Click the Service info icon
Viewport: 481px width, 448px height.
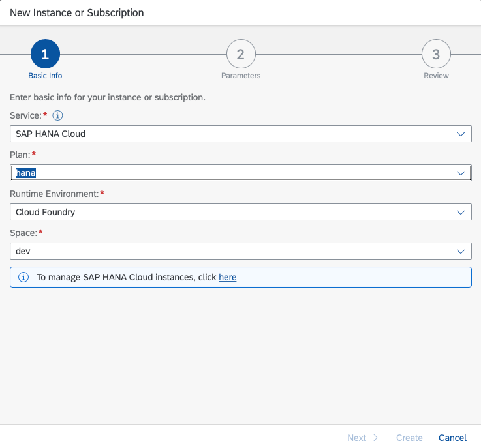pos(57,115)
